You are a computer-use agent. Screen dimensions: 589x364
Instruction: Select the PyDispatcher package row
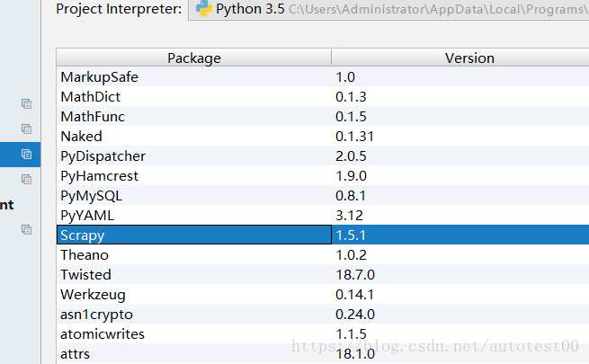coord(323,156)
